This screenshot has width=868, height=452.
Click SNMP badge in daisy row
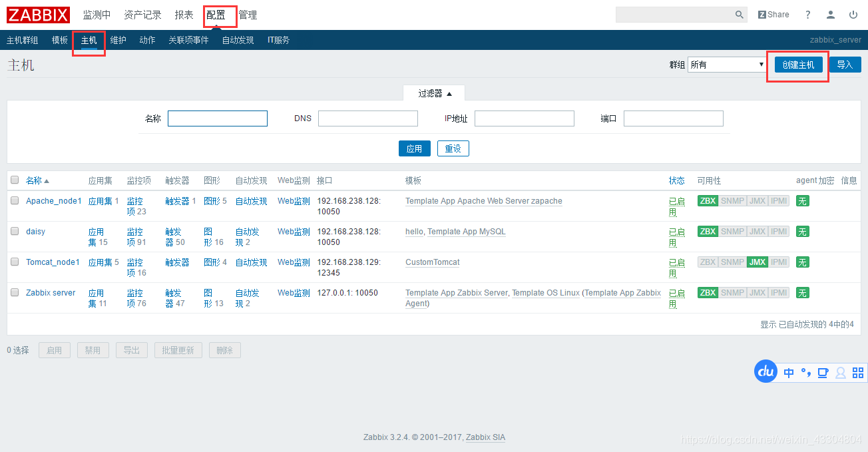coord(732,232)
